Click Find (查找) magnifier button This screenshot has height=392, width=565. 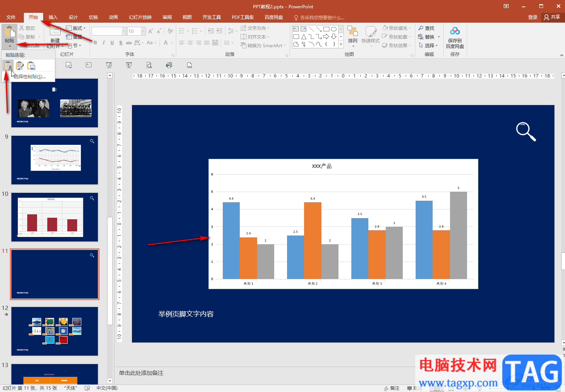pos(426,28)
